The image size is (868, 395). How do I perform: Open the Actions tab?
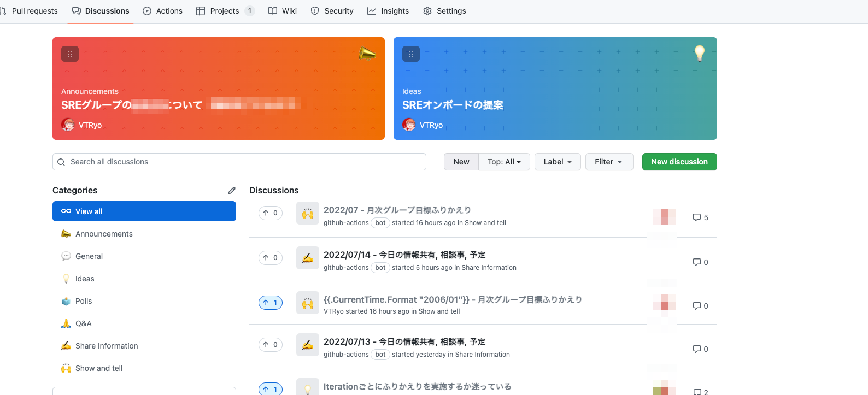coord(163,11)
